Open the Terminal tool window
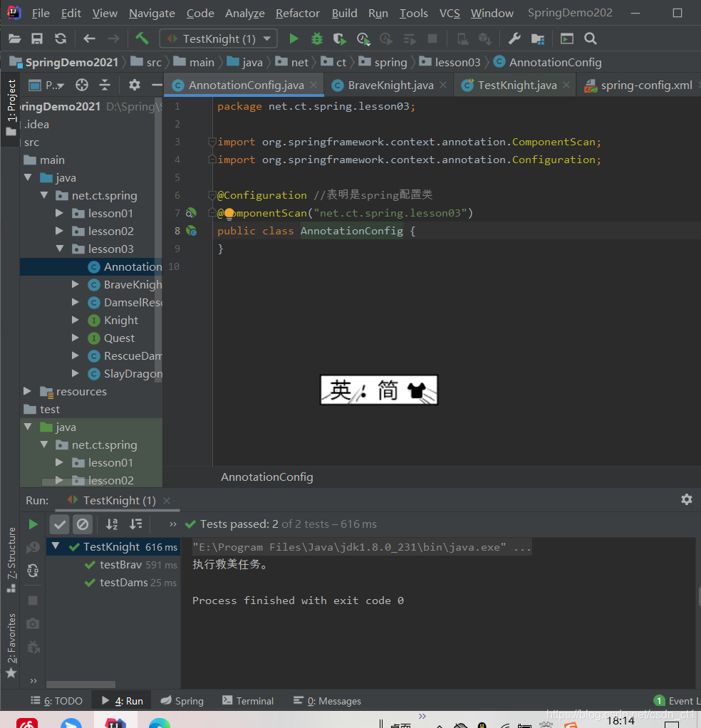 click(248, 701)
